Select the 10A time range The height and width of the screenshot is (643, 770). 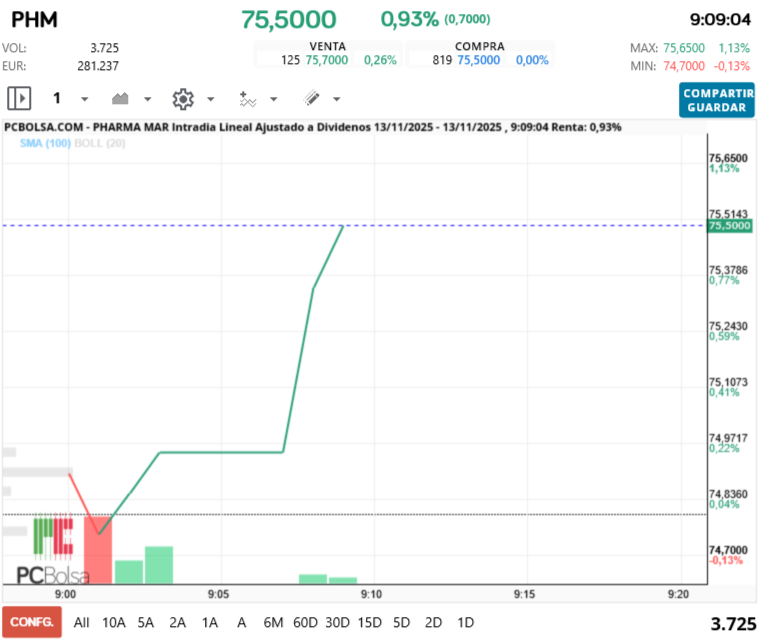pos(114,622)
